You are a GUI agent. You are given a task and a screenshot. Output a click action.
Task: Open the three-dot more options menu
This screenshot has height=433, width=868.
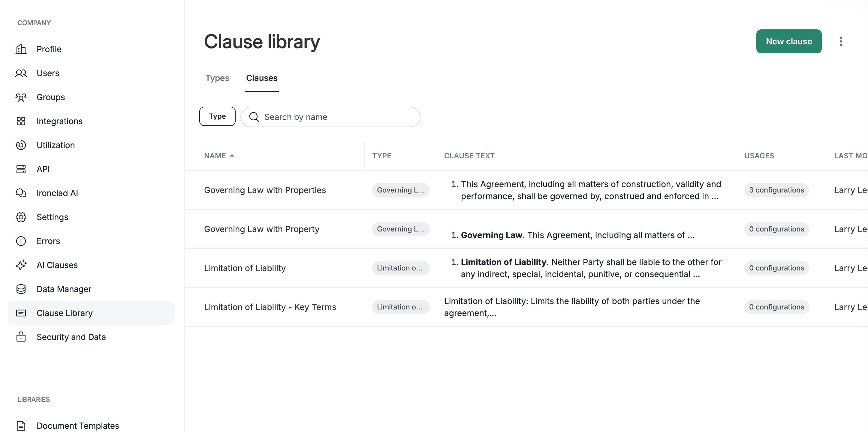point(841,41)
